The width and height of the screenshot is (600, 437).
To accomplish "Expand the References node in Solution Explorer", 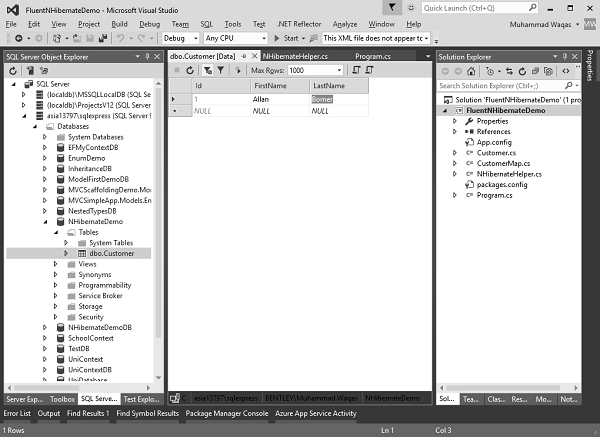I will pos(455,132).
